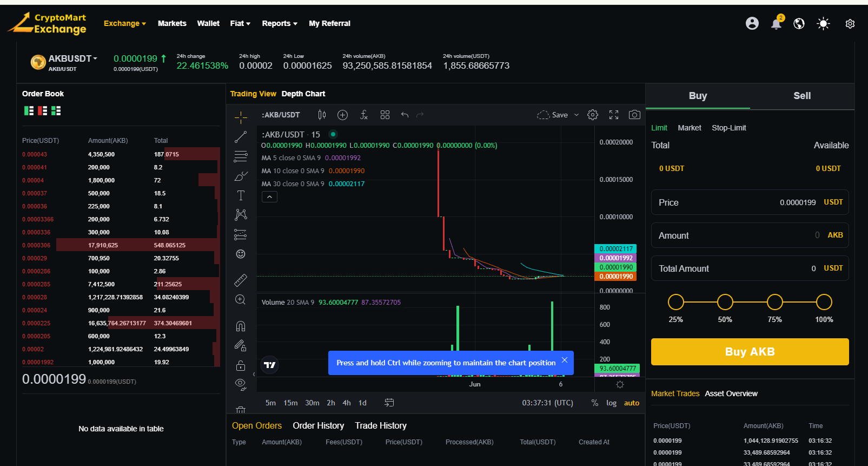This screenshot has width=868, height=466.
Task: Open the Markets page
Action: tap(172, 23)
